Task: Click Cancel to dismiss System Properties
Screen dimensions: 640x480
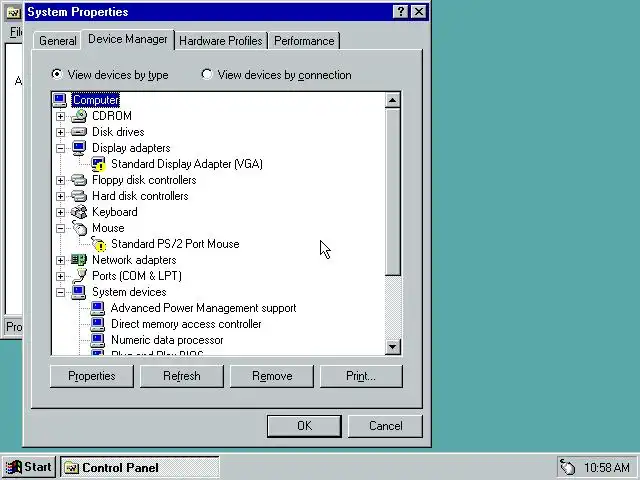Action: coord(385,426)
